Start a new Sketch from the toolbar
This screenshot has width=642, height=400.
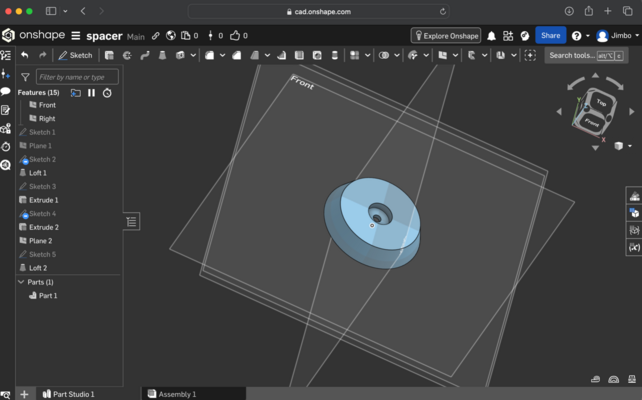click(x=75, y=55)
